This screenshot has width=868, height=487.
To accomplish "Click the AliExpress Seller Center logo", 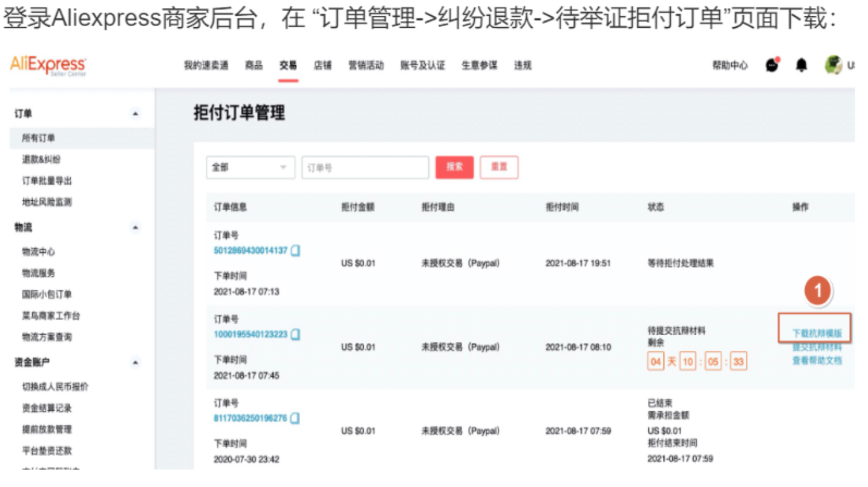I will [48, 65].
